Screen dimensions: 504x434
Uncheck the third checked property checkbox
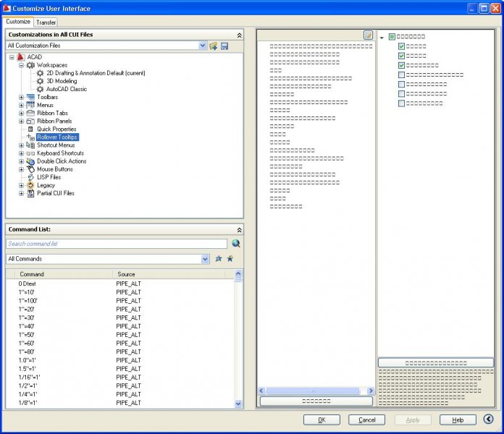[402, 65]
